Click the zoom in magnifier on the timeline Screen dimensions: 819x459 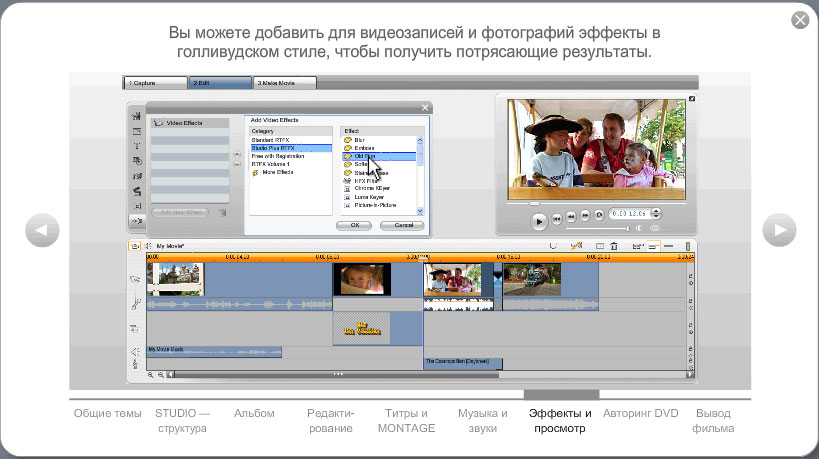click(151, 375)
